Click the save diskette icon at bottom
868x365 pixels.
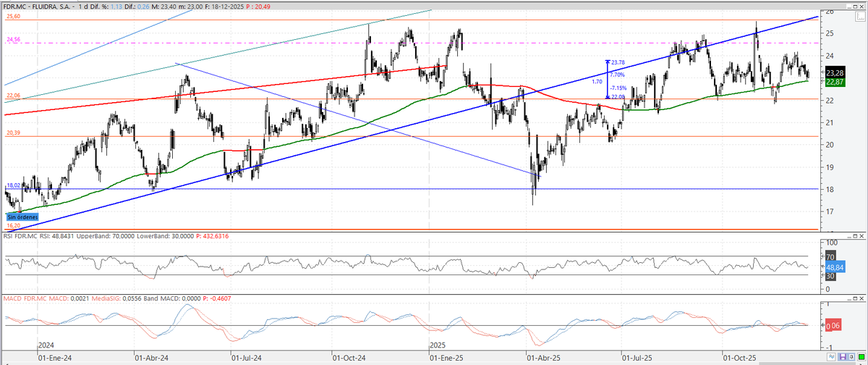[x=843, y=356]
